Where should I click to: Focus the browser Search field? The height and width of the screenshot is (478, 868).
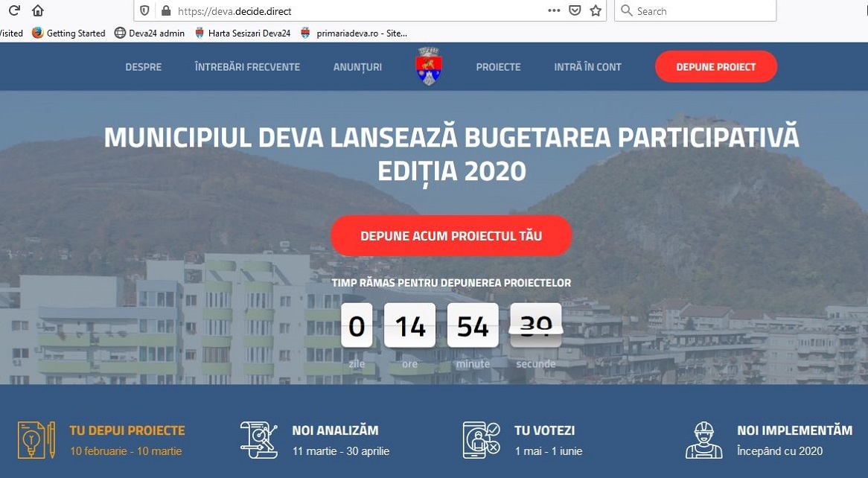coord(695,10)
